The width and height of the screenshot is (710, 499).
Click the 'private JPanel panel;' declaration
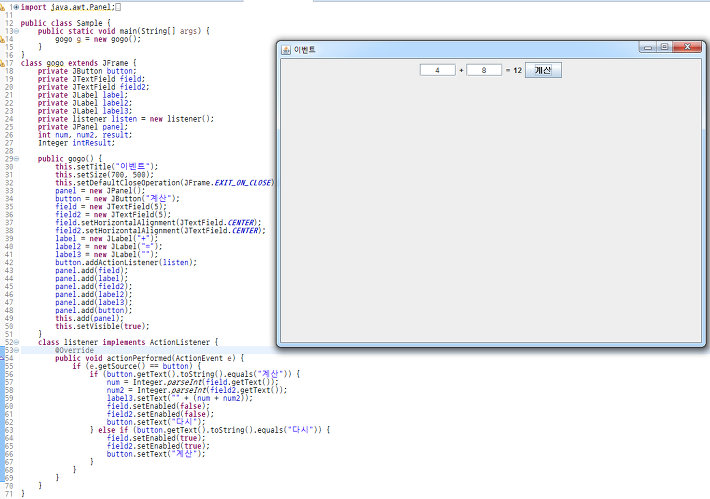tap(82, 127)
